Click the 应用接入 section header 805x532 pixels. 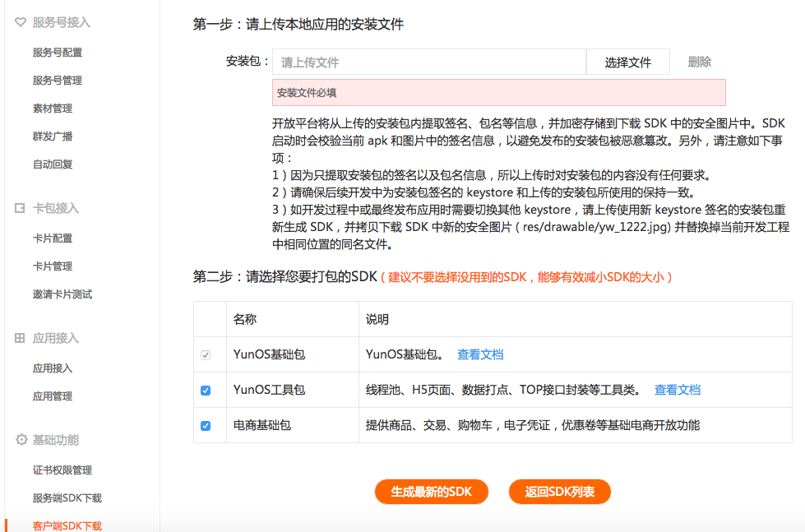55,338
